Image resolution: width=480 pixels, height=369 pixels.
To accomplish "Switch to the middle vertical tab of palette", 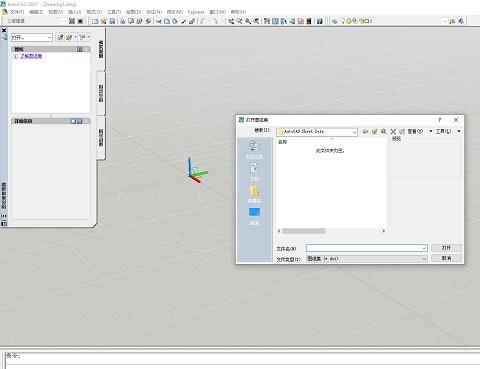I will (x=101, y=93).
